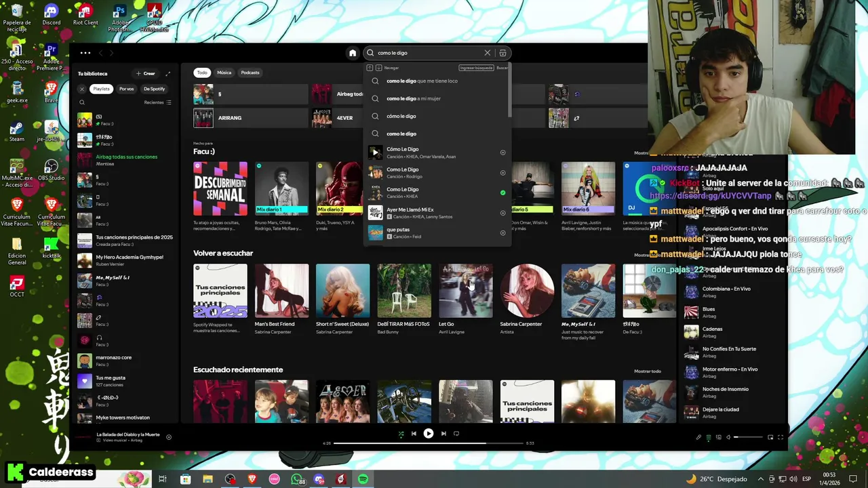This screenshot has width=868, height=488.
Task: Open the 'Volver a escuchar' section heading
Action: tap(223, 253)
